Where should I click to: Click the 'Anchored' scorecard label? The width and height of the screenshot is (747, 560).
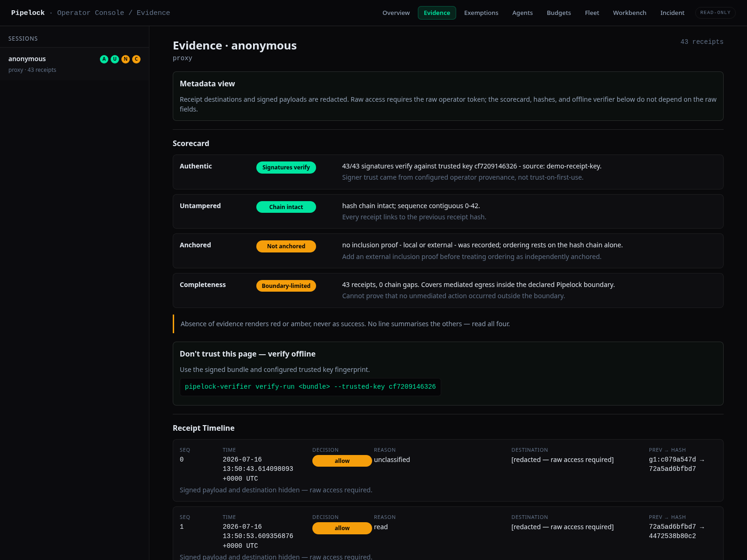[x=195, y=245]
